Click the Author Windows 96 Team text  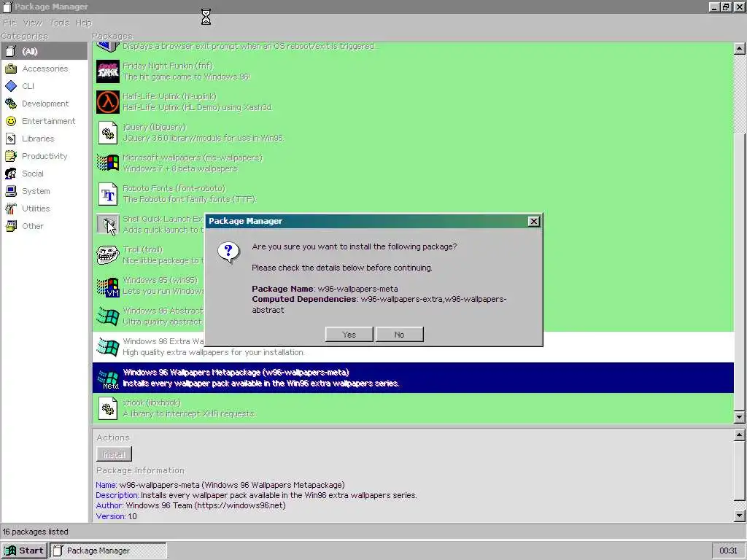tap(190, 506)
